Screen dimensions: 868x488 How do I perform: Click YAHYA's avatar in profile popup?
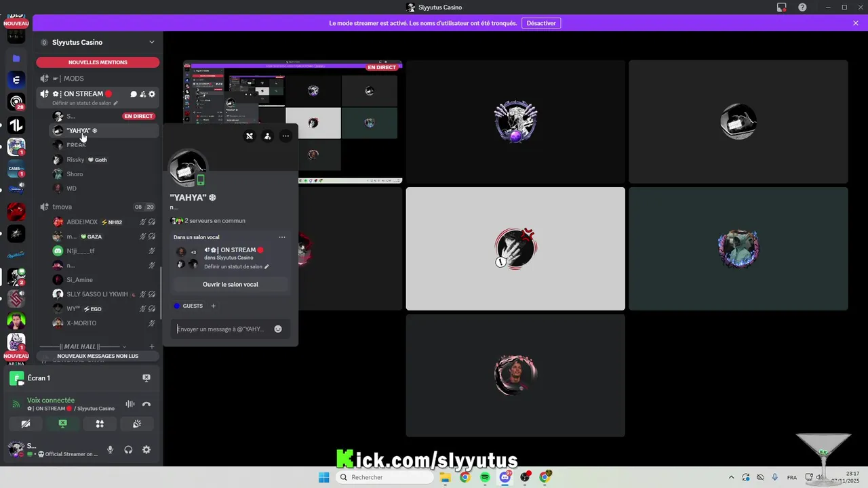188,169
